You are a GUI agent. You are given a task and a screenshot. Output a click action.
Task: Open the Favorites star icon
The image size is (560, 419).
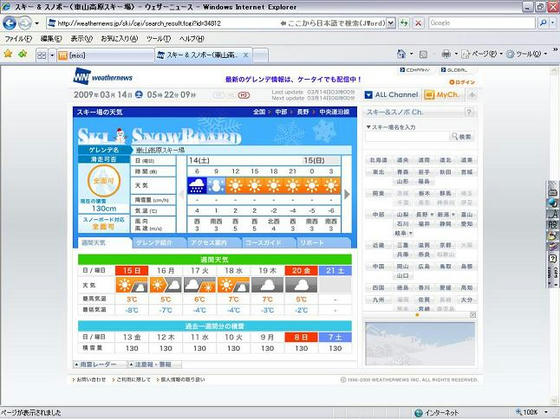pos(8,54)
